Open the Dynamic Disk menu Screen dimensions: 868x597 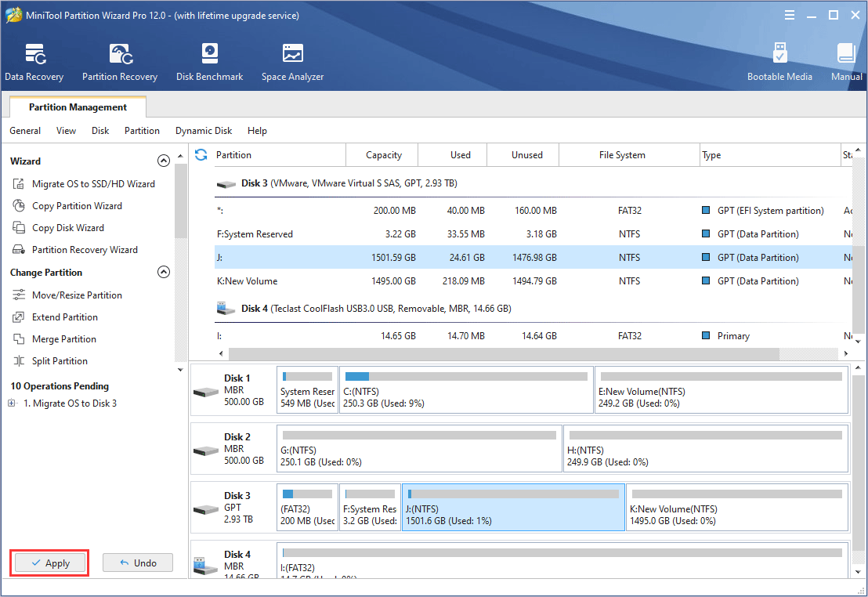pyautogui.click(x=203, y=131)
